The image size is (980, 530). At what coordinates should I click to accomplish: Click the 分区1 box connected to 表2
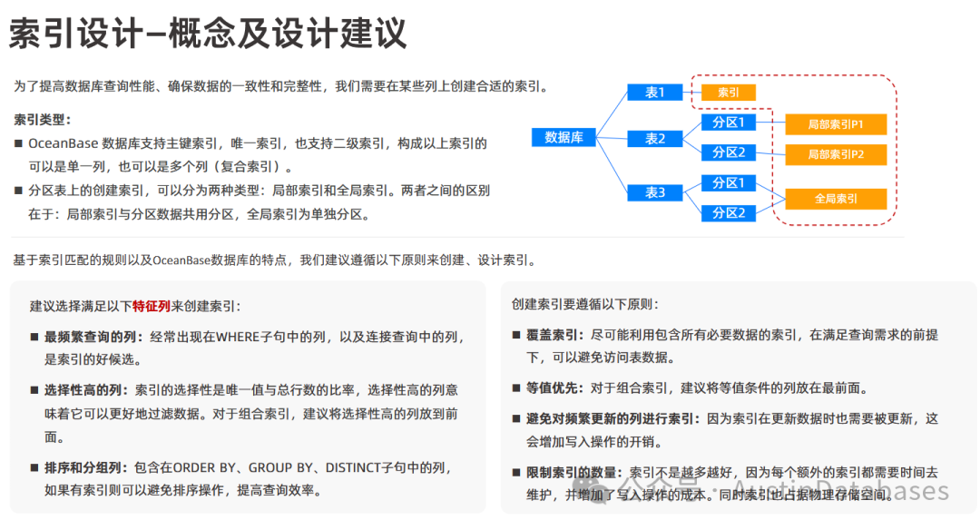pyautogui.click(x=728, y=123)
